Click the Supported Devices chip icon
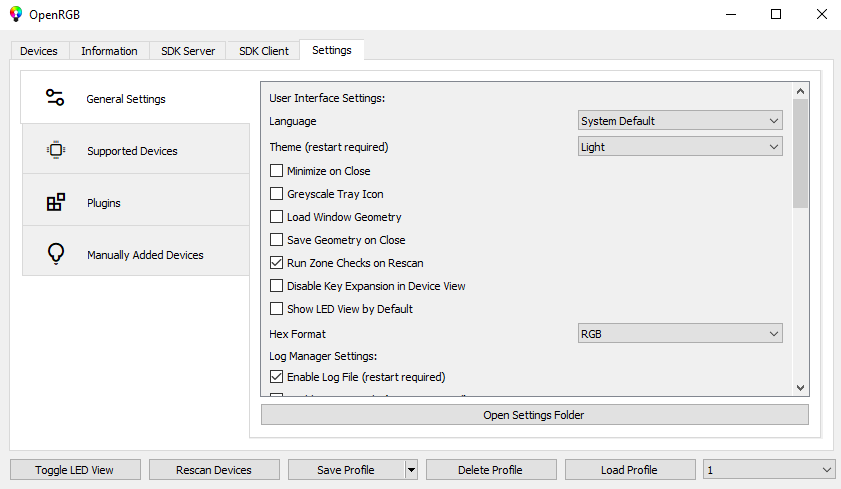 [x=56, y=150]
